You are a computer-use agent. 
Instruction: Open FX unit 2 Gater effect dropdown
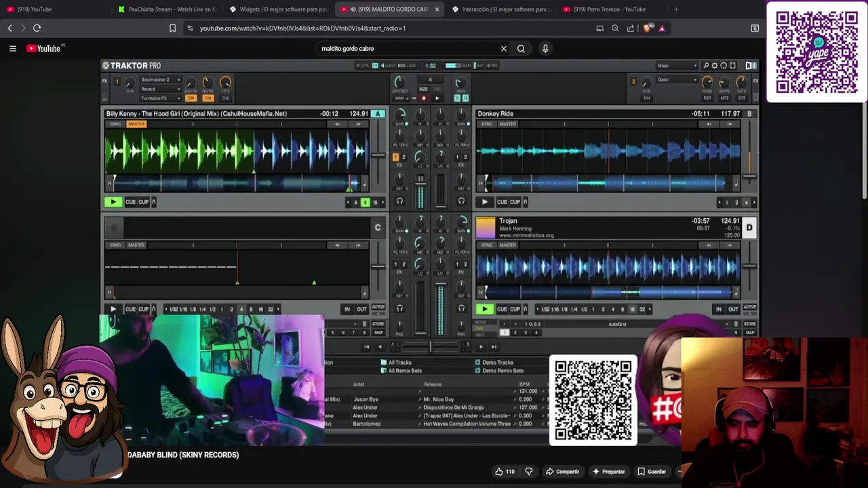point(675,80)
